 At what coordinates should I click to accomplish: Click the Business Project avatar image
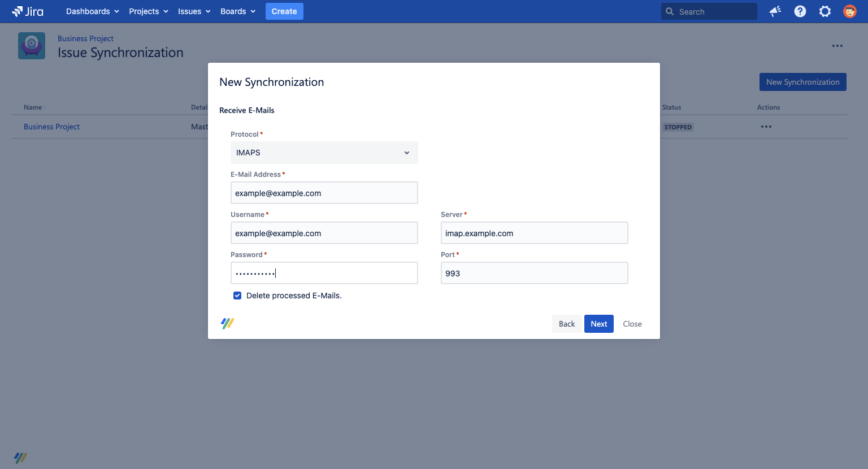31,45
